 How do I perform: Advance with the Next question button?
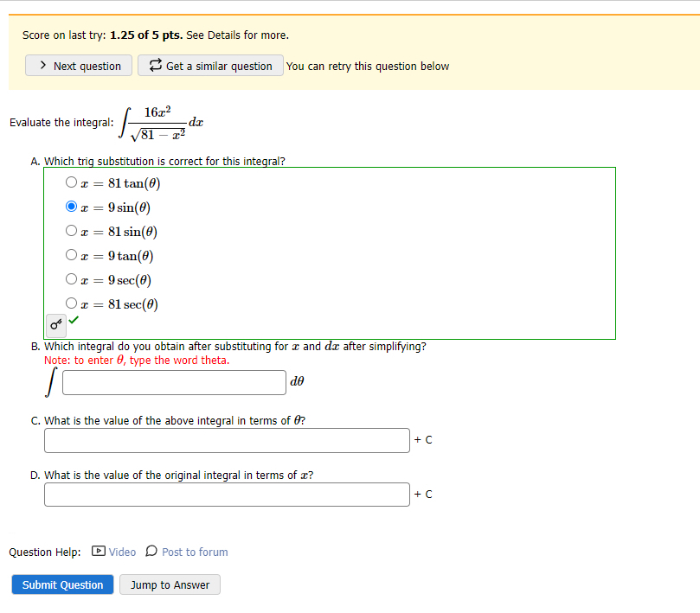tap(78, 65)
